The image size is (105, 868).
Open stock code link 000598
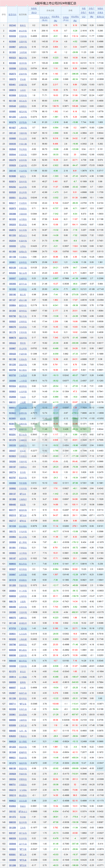pyautogui.click(x=12, y=68)
